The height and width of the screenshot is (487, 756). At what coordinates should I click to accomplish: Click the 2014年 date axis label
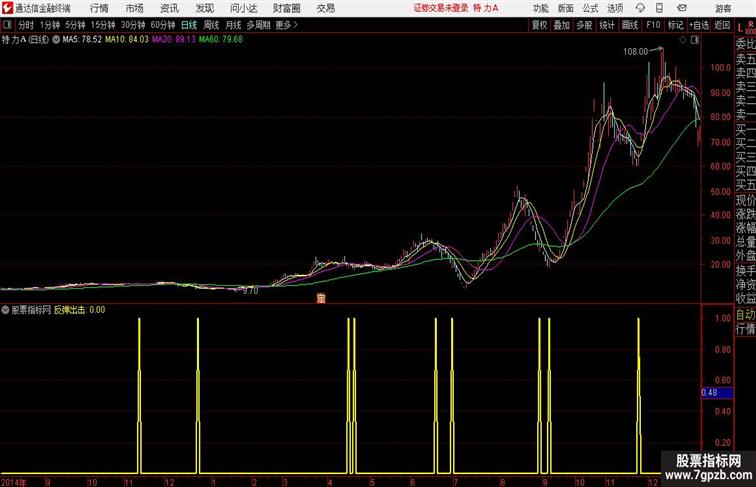(x=13, y=482)
